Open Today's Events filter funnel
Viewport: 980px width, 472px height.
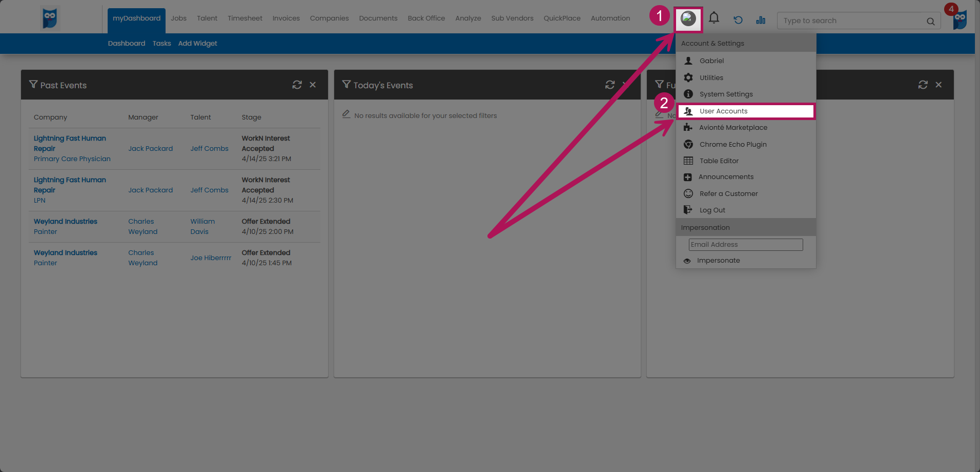tap(346, 85)
